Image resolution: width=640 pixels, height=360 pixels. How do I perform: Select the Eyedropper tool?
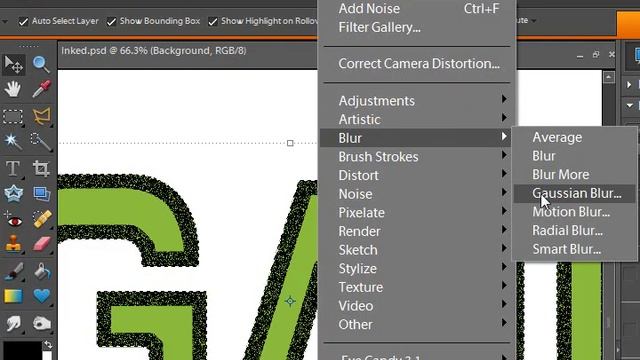point(41,89)
